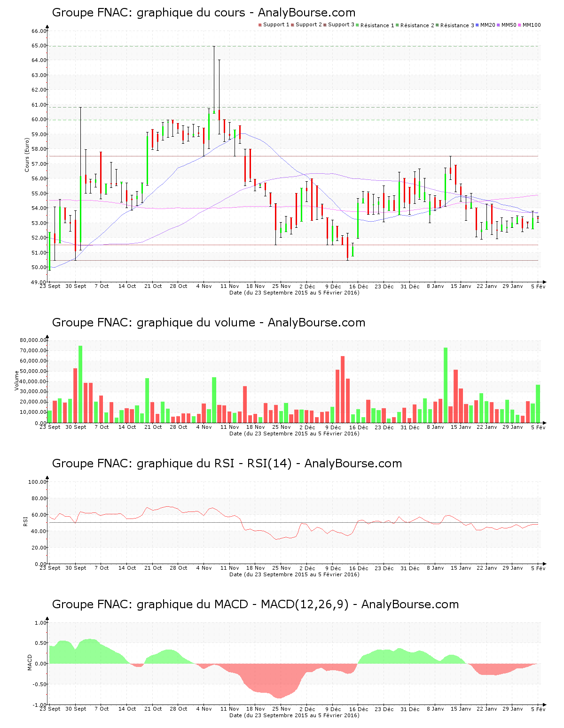564x728 pixels.
Task: Pick the MM50 legend color swatch
Action: [x=499, y=25]
